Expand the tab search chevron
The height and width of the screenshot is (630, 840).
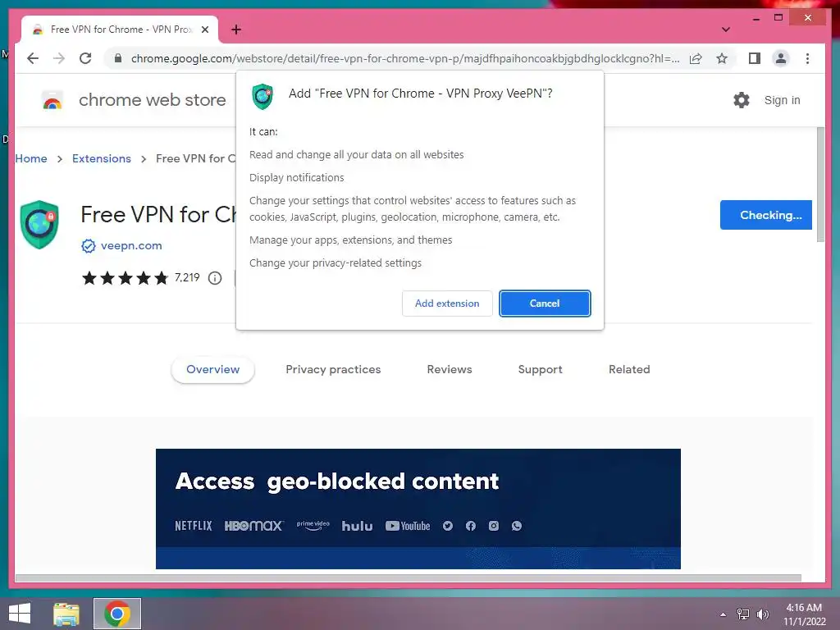click(x=725, y=30)
